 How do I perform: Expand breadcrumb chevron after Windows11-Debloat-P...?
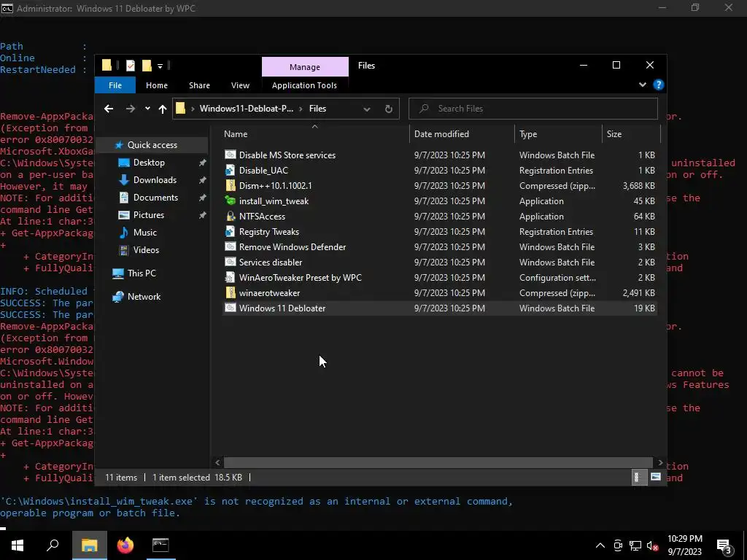301,109
